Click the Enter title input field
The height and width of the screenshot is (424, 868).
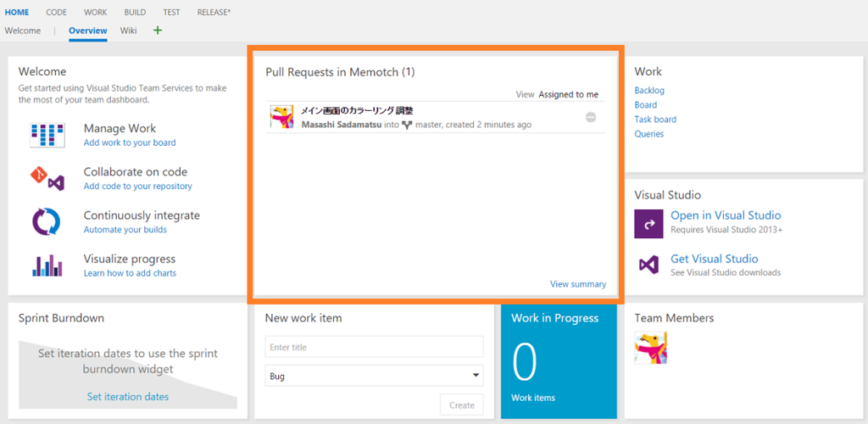(374, 347)
